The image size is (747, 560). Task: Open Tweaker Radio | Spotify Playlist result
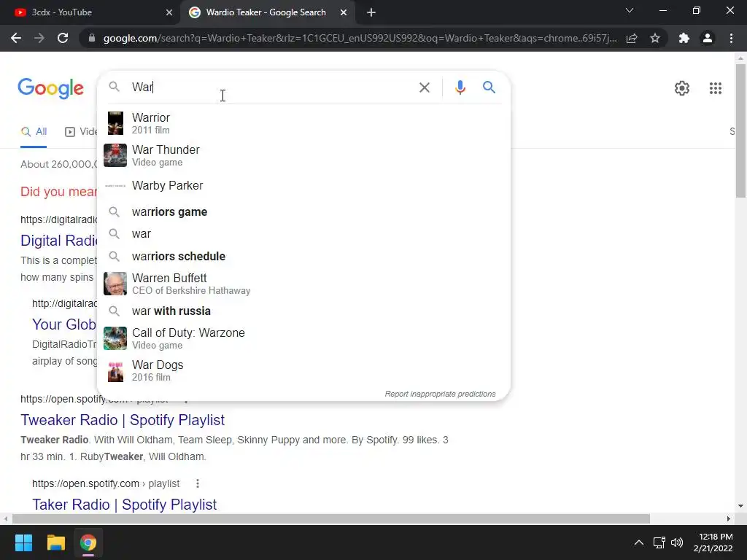tap(123, 420)
